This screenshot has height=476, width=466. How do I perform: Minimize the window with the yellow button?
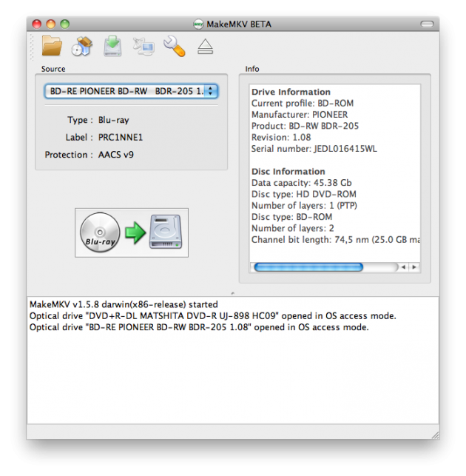50,24
